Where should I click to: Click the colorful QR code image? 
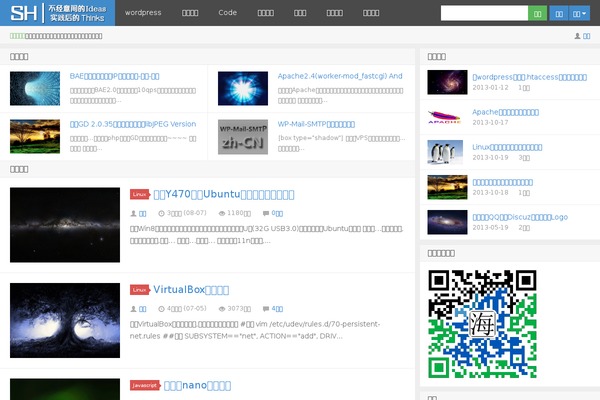[482, 324]
